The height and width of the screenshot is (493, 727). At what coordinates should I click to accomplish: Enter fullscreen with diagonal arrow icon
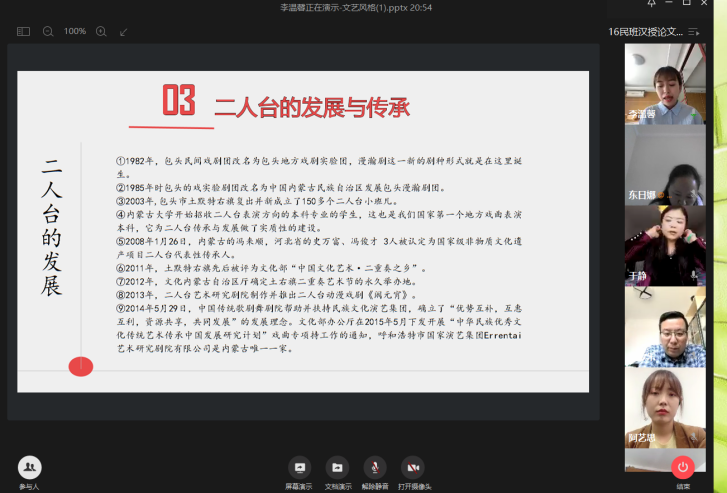tap(124, 32)
